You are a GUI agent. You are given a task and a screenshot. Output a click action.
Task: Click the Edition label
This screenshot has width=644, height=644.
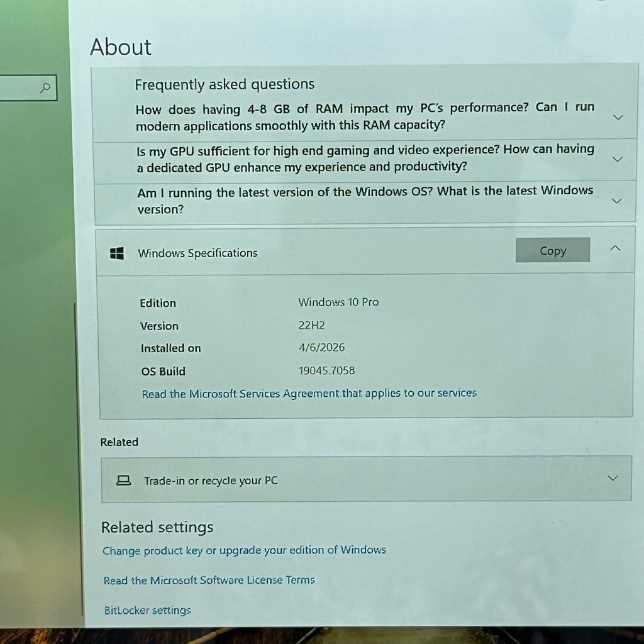point(158,303)
